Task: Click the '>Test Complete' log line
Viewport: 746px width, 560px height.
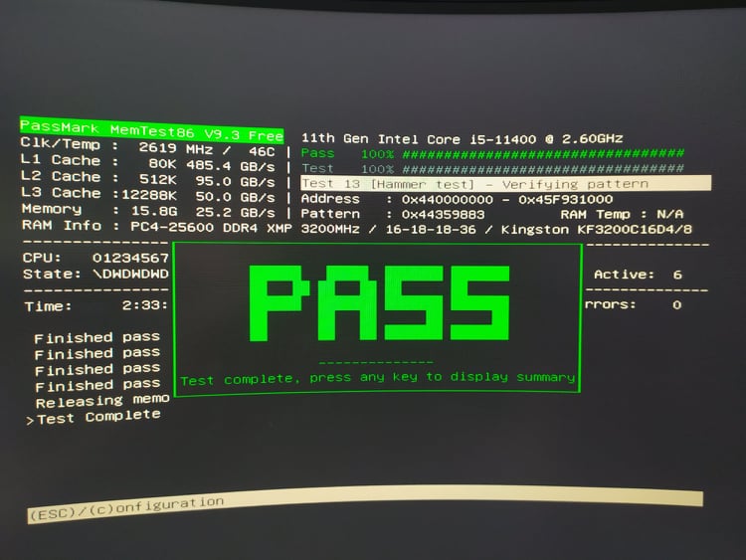Action: 93,417
